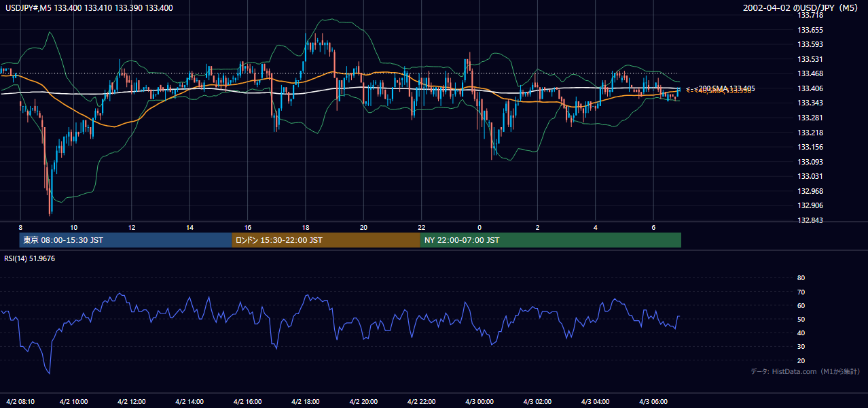Click hour label 16 under the price chart
868x408 pixels.
(x=248, y=227)
